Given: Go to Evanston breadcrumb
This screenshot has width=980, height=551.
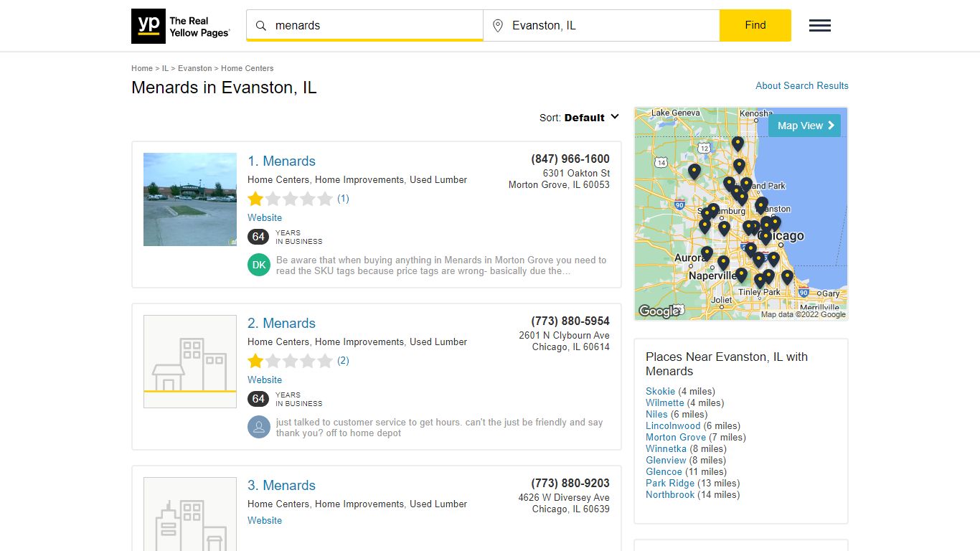Looking at the screenshot, I should [195, 68].
